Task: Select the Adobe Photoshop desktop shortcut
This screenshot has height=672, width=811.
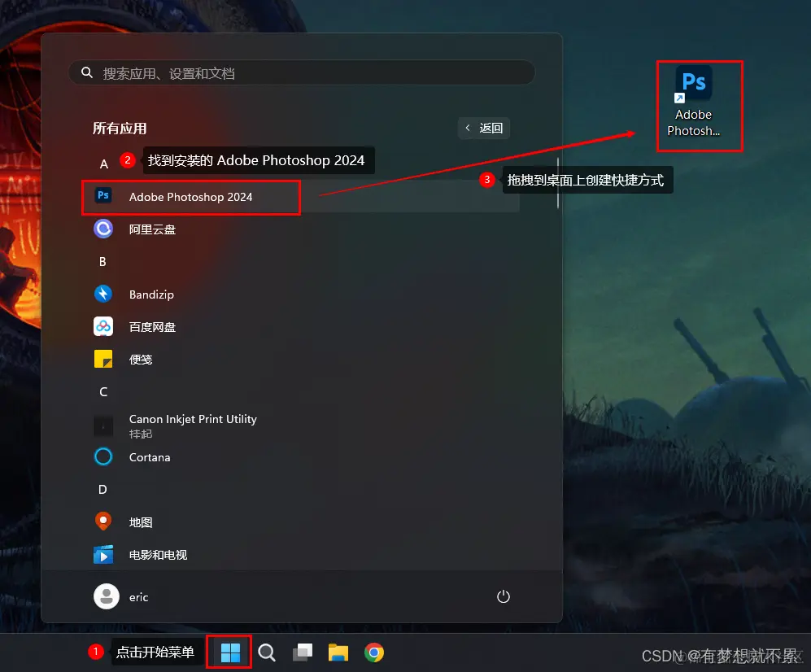Action: [x=694, y=102]
